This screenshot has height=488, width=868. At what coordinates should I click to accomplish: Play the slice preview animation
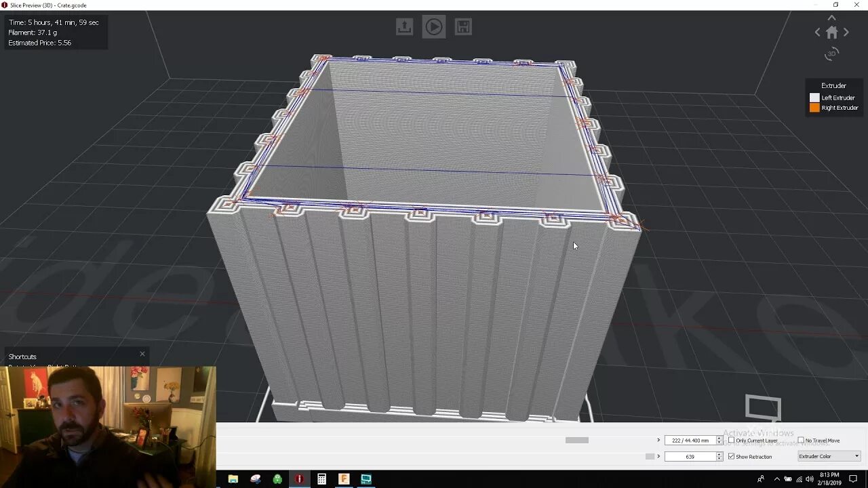tap(433, 26)
